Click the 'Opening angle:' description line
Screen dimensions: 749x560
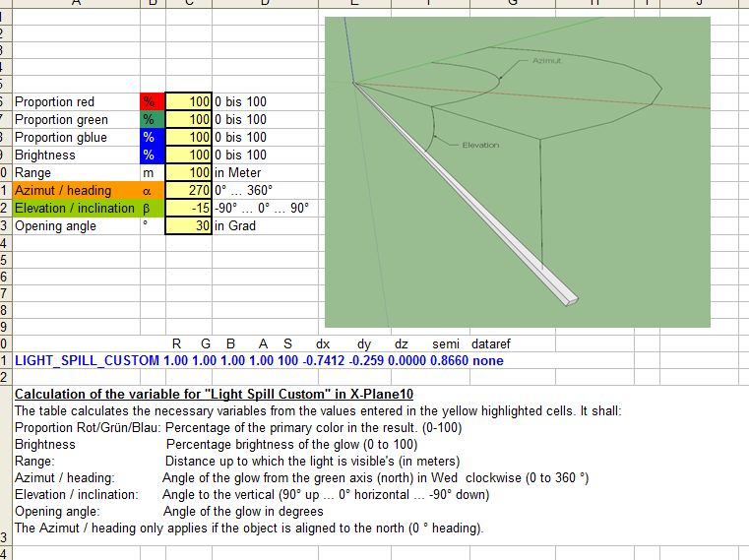click(169, 511)
